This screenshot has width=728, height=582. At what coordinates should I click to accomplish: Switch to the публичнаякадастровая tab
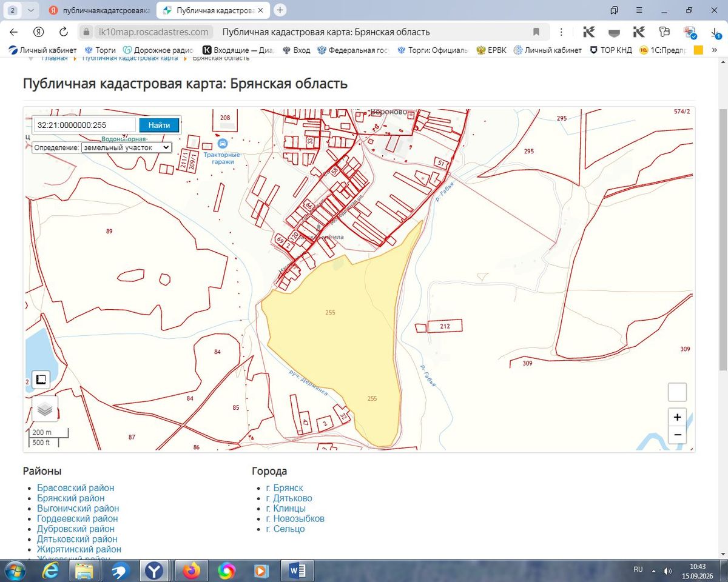(98, 10)
